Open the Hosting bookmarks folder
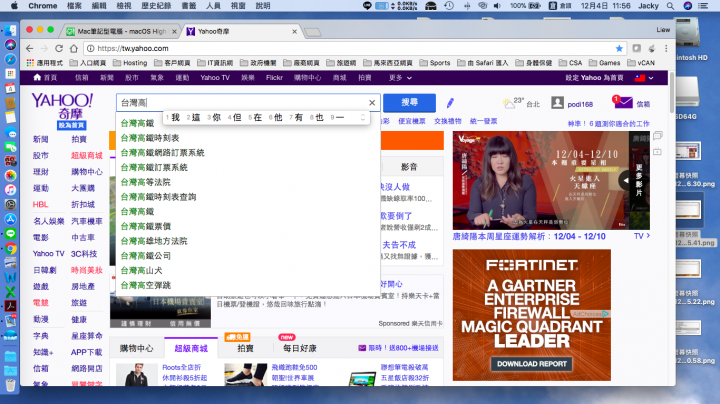Screen dimensions: 720x404 (130, 63)
